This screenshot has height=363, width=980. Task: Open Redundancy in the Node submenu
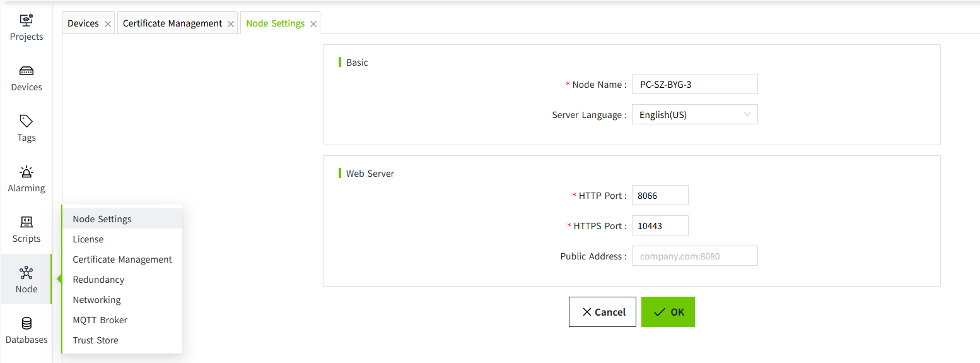[98, 280]
